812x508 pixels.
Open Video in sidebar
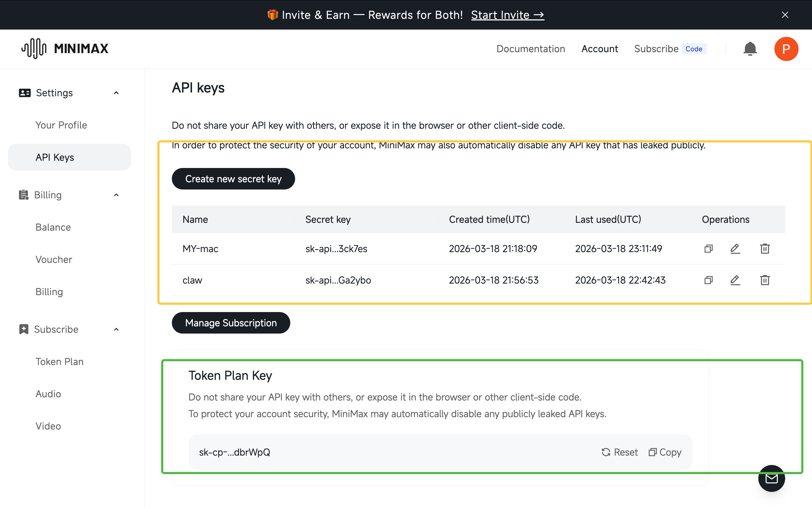(48, 426)
